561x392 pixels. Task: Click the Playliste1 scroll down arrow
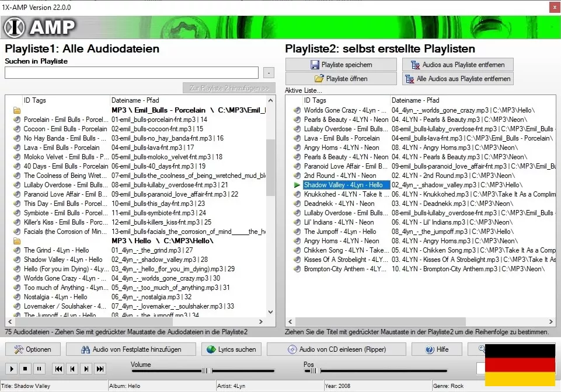[271, 312]
